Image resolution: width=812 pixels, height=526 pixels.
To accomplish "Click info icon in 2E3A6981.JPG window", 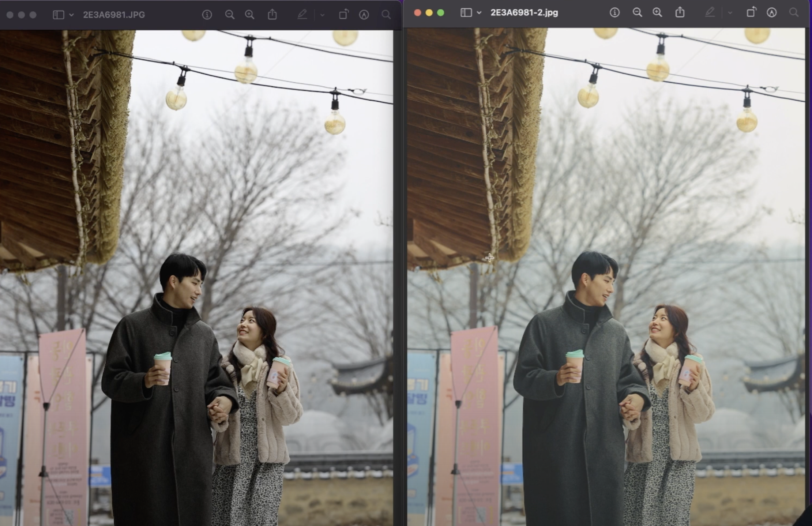I will click(x=207, y=15).
